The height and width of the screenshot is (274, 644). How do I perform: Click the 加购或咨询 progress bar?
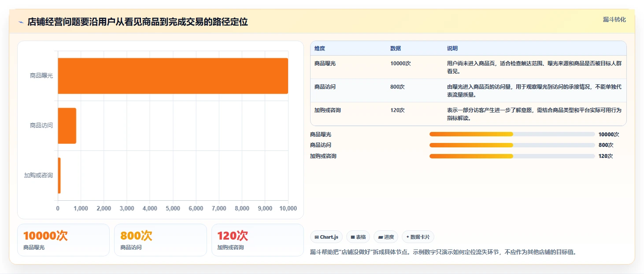[x=512, y=156]
